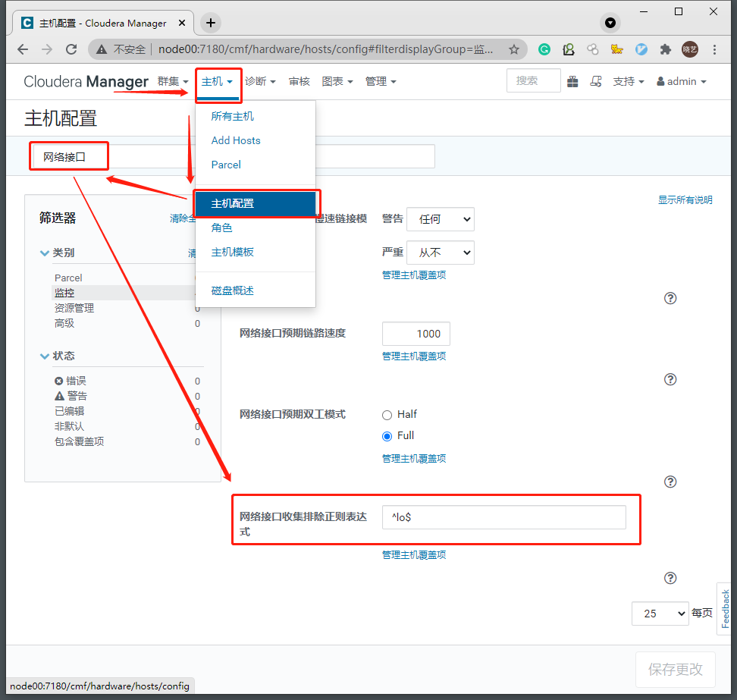This screenshot has height=700, width=737.
Task: Click the 主机 menu in the navbar
Action: (217, 81)
